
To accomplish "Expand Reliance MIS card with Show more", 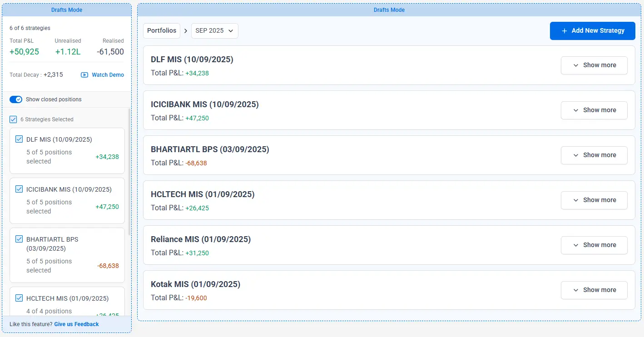I will pyautogui.click(x=594, y=245).
